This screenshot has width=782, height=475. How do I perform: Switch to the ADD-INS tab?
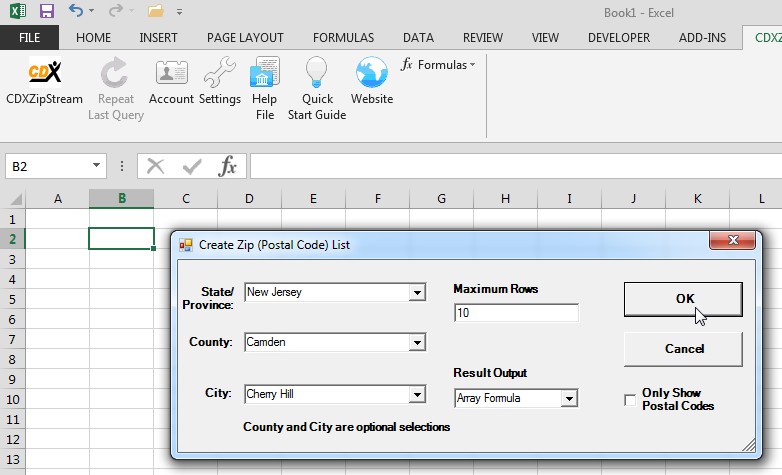[x=702, y=37]
